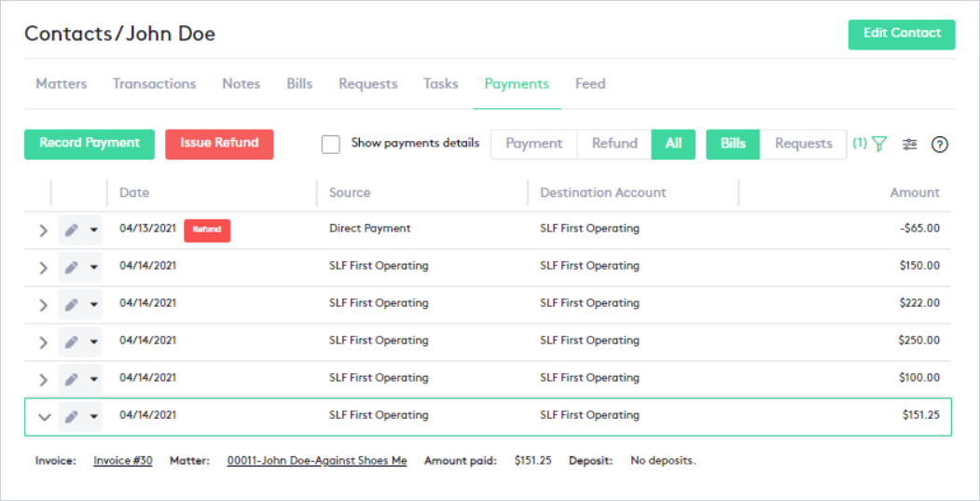Viewport: 980px width, 501px height.
Task: Open the Invoice #30 link
Action: pos(123,461)
